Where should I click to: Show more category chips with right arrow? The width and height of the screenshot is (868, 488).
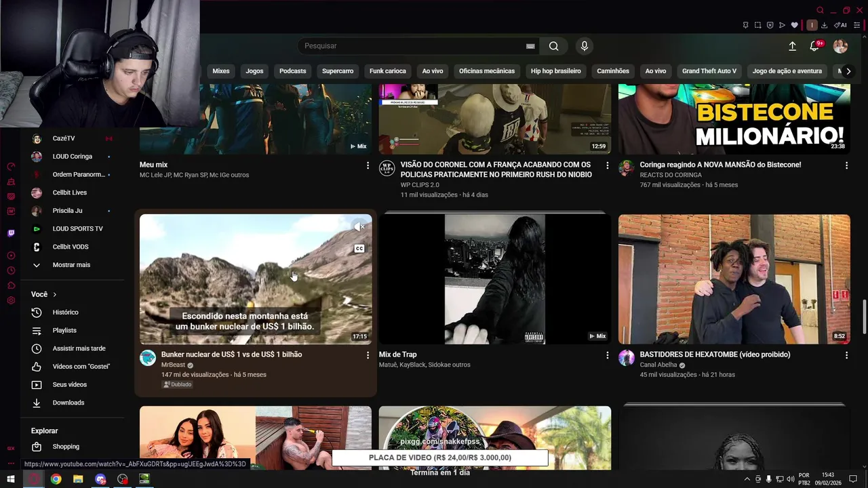[848, 71]
